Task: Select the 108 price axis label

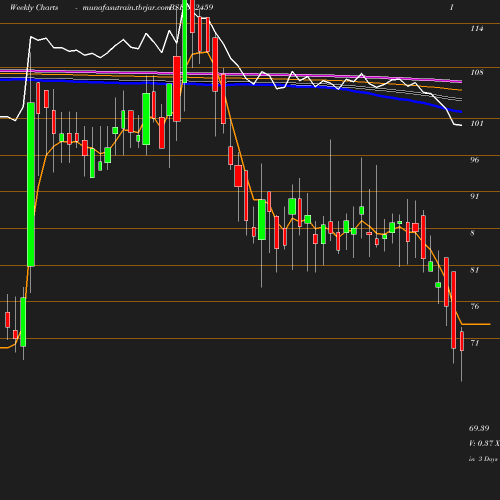Action: point(477,72)
